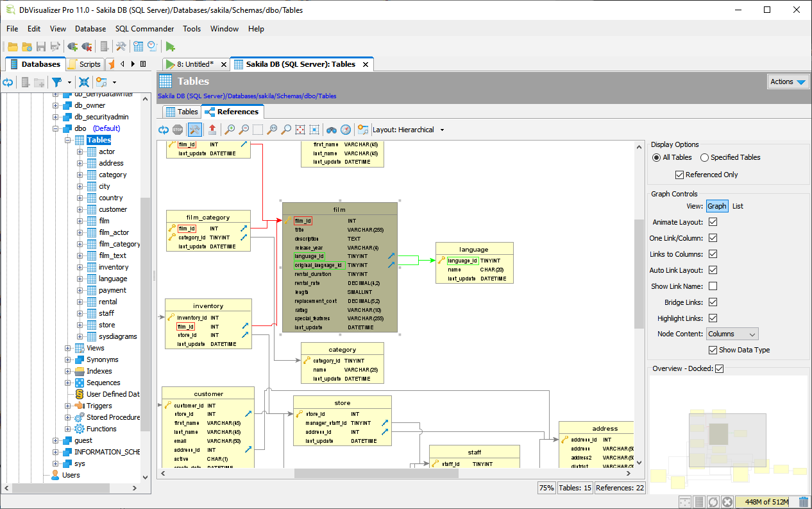
Task: Zoom out on the graph
Action: [244, 130]
